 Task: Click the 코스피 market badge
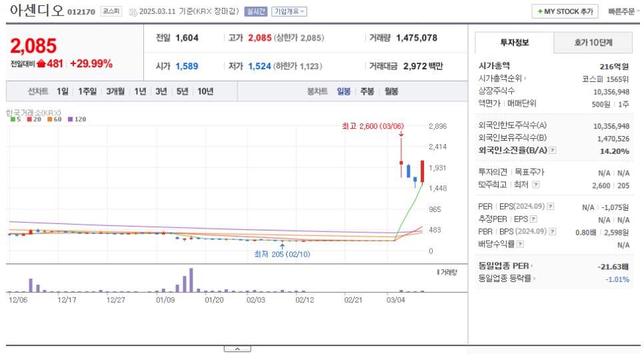(111, 11)
